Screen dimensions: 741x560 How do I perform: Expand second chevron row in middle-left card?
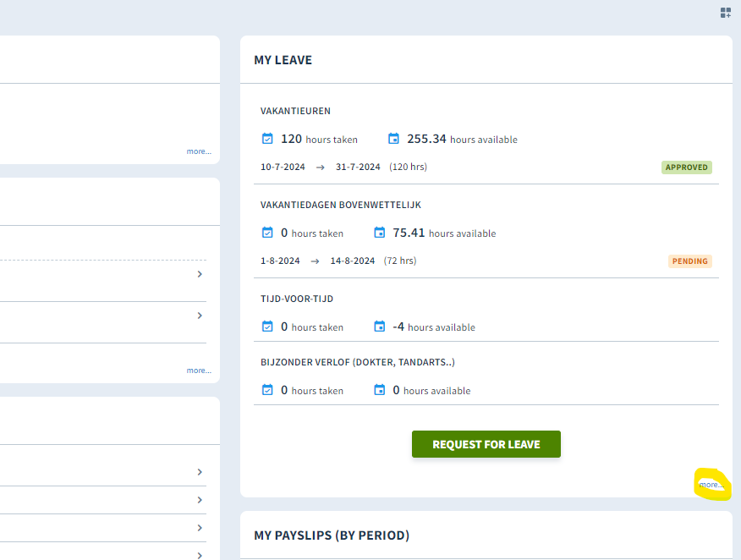pos(200,316)
